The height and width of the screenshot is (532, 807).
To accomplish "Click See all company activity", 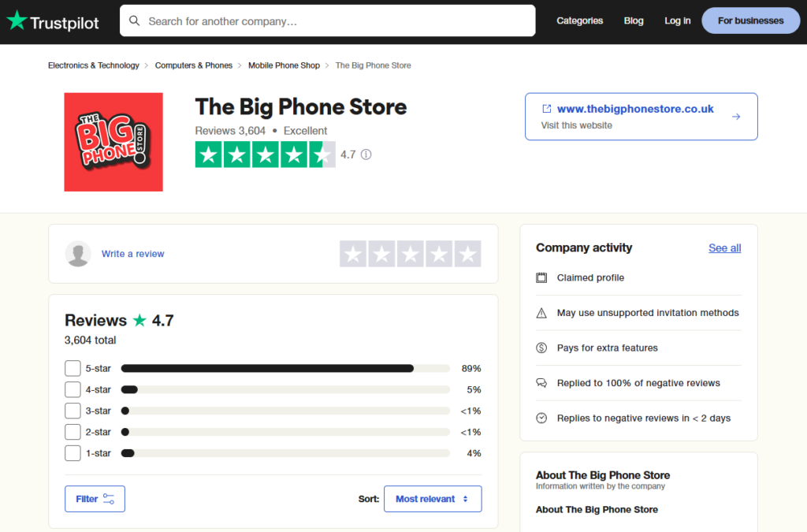I will tap(725, 248).
